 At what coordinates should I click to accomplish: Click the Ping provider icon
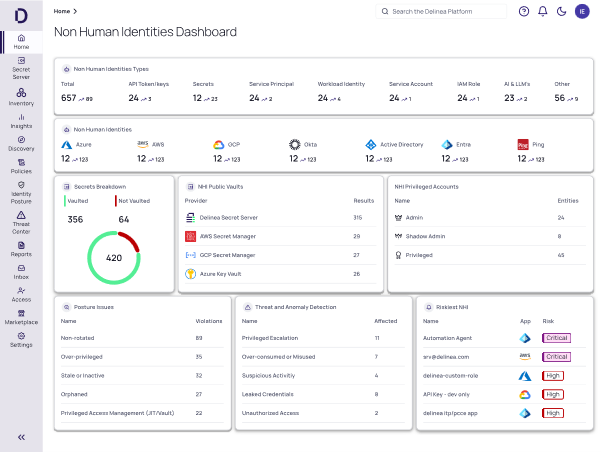pos(523,145)
